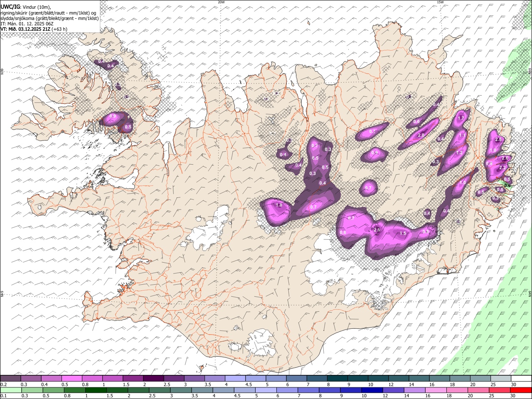The height and width of the screenshot is (399, 532).
Task: Click the VT: Mið. 03.12.2025 21Z line
Action: coord(34,29)
